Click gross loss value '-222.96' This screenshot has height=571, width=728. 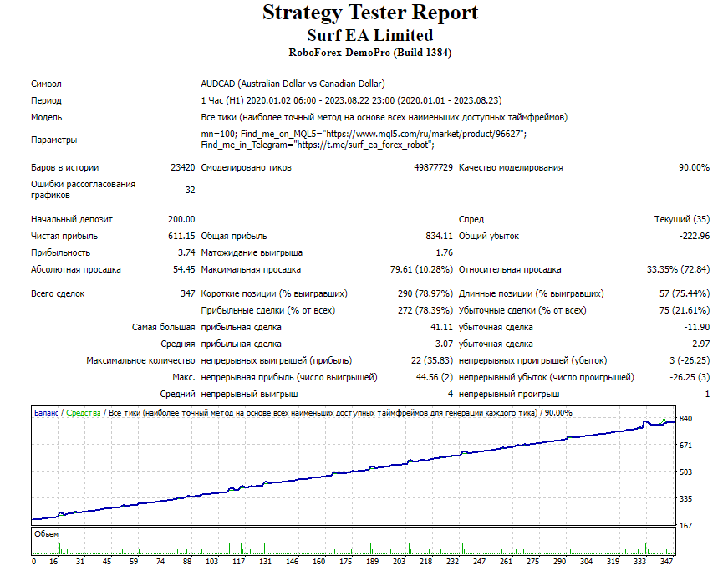click(695, 237)
